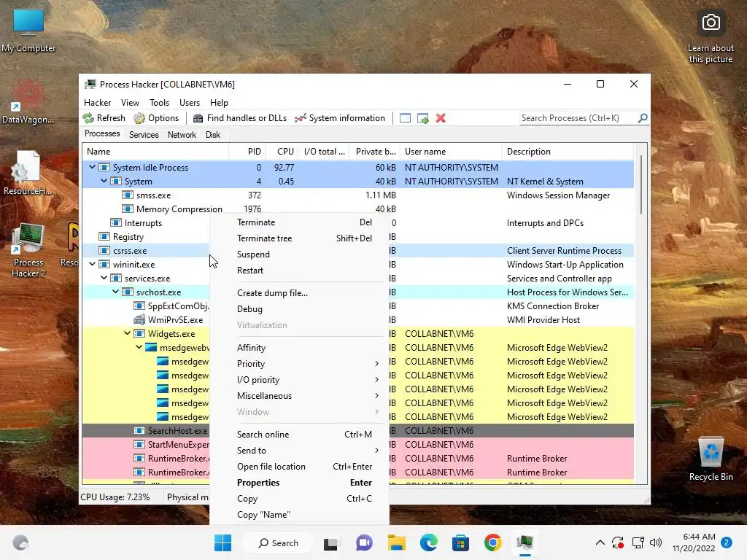The width and height of the screenshot is (747, 560).
Task: Select the DataWagon desktop shortcut
Action: click(28, 102)
